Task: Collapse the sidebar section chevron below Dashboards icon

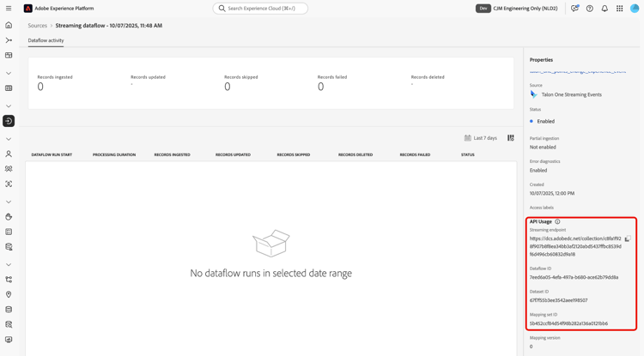Action: 9,73
